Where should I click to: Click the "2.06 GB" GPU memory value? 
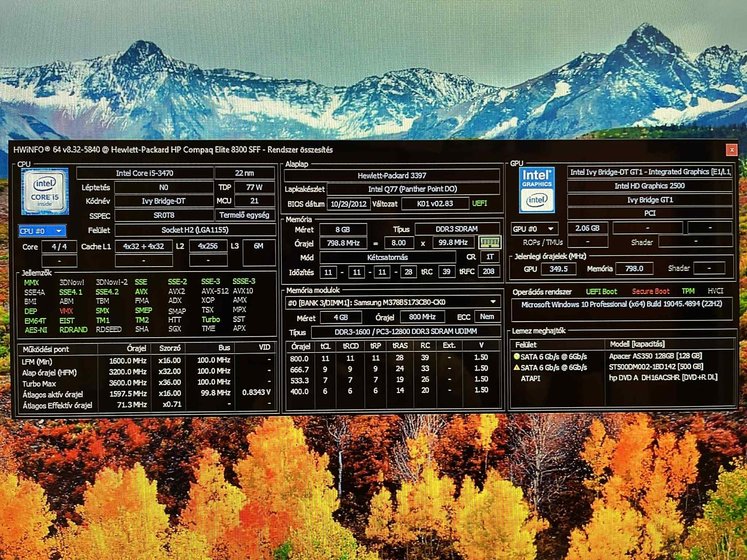[x=587, y=229]
